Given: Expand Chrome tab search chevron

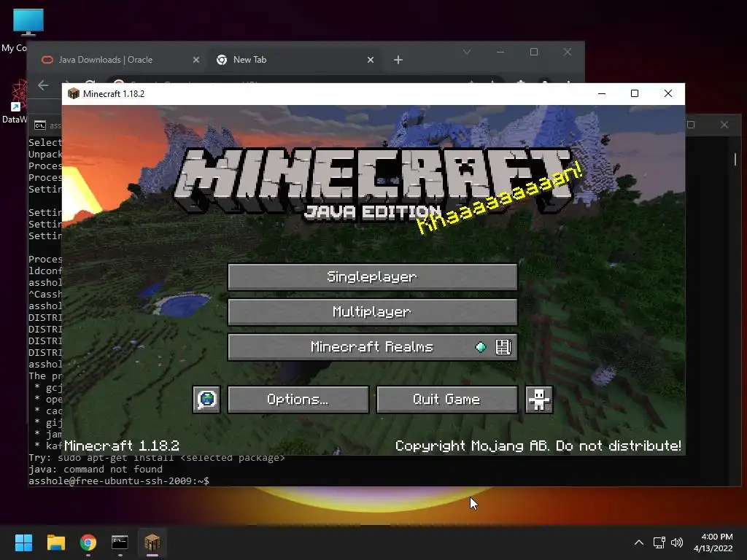Looking at the screenshot, I should click(x=467, y=52).
